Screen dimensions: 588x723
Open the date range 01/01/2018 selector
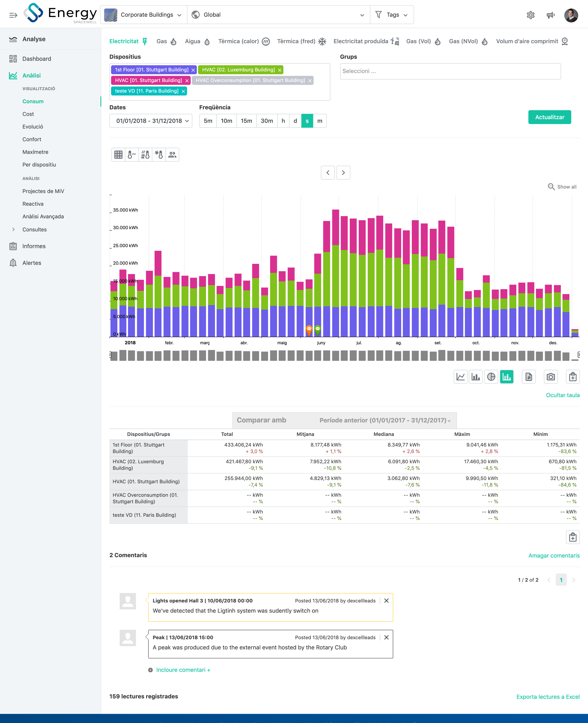coord(151,121)
